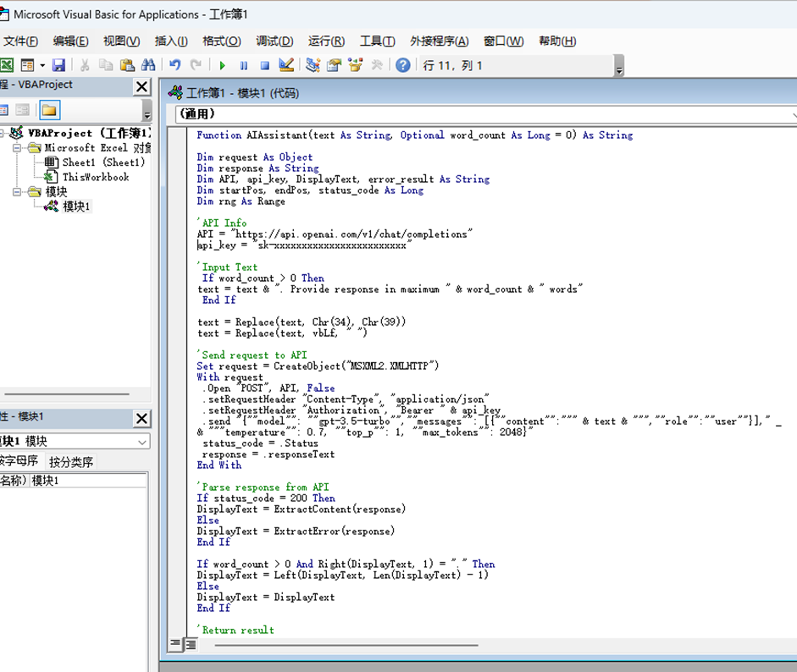Click the Undo icon on the toolbar
This screenshot has width=797, height=672.
[x=175, y=64]
